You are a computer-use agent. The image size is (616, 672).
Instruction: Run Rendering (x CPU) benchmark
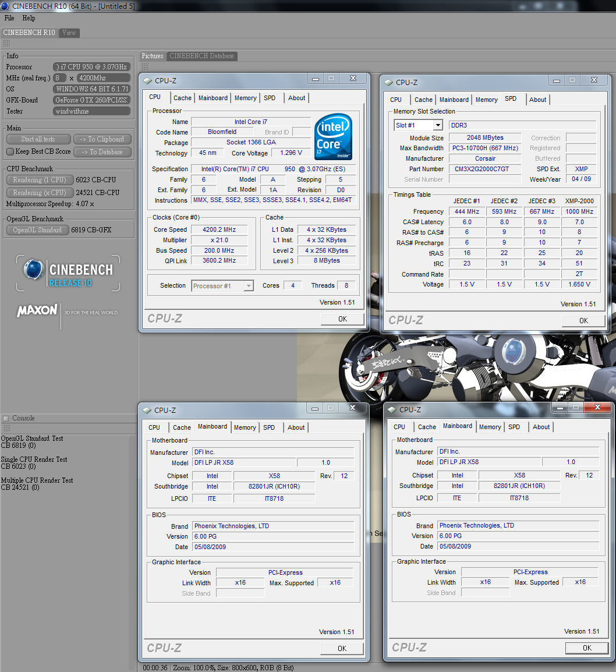coord(40,193)
